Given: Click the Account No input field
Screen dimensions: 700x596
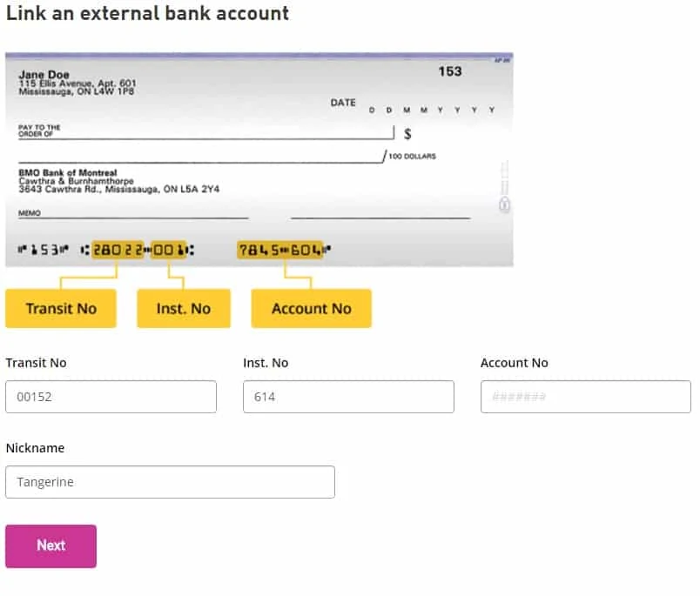Looking at the screenshot, I should 584,396.
